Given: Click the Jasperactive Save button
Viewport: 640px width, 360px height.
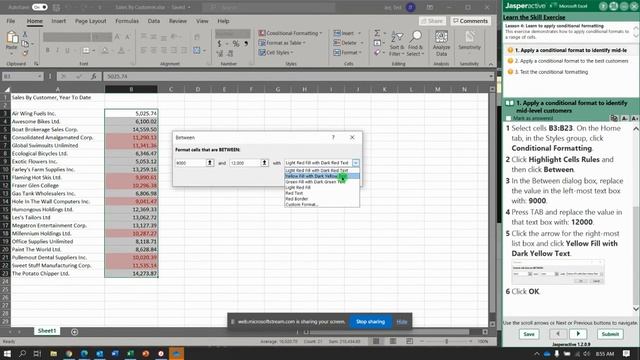Looking at the screenshot, I should coord(529,334).
